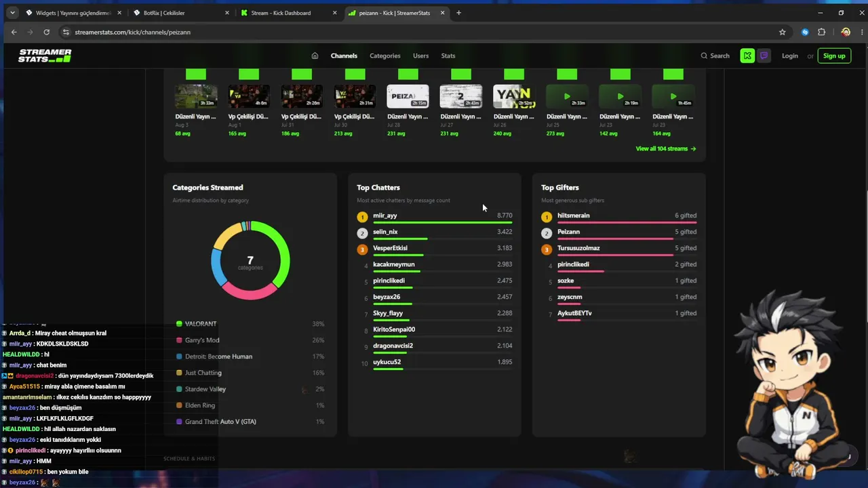Screen dimensions: 868x488
Task: Open chatter kacakmeymun in Top Chatters
Action: [x=393, y=264]
